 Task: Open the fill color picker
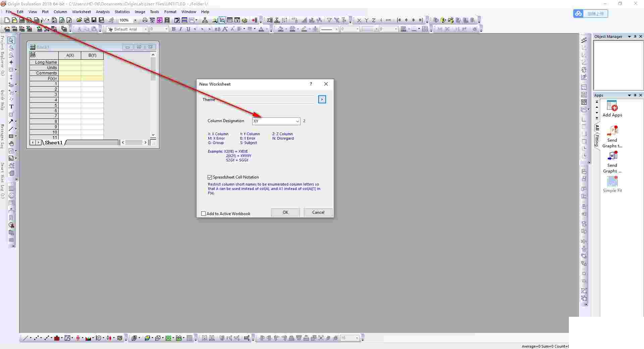(281, 29)
